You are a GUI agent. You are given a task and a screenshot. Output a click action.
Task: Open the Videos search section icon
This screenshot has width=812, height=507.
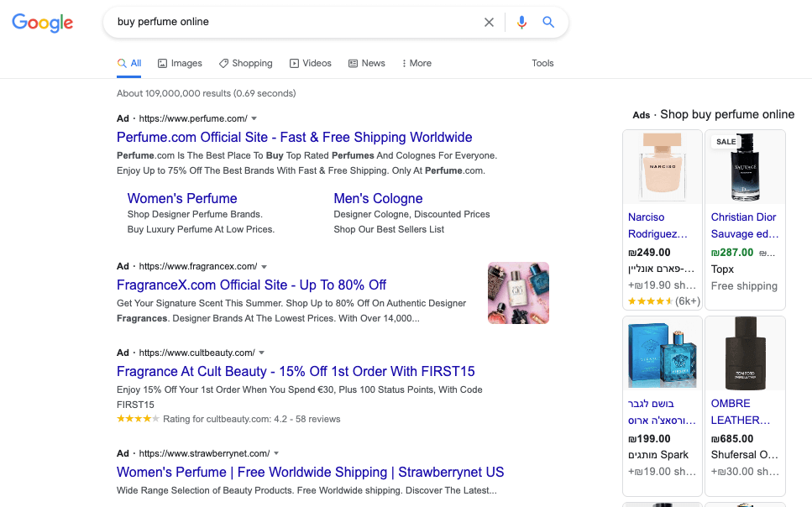pos(295,63)
